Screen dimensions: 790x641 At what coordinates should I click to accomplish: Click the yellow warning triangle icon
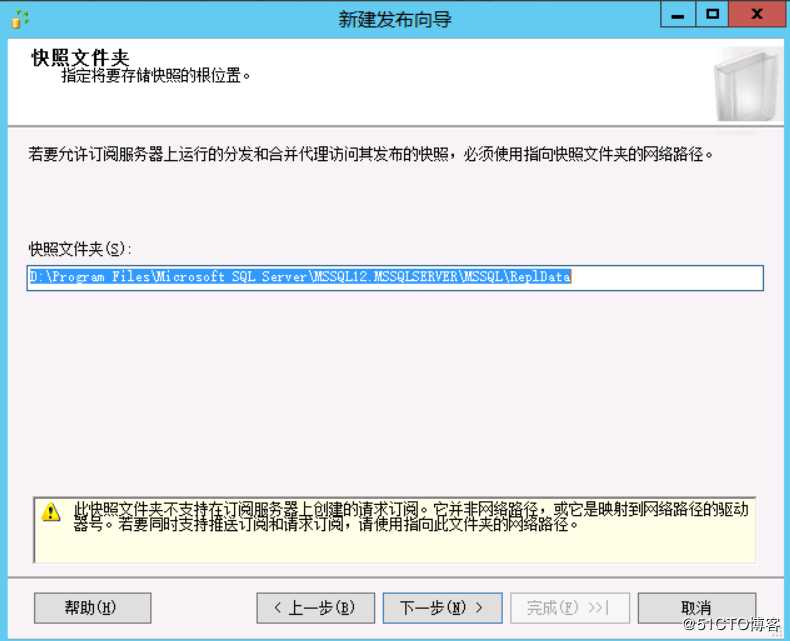point(51,512)
